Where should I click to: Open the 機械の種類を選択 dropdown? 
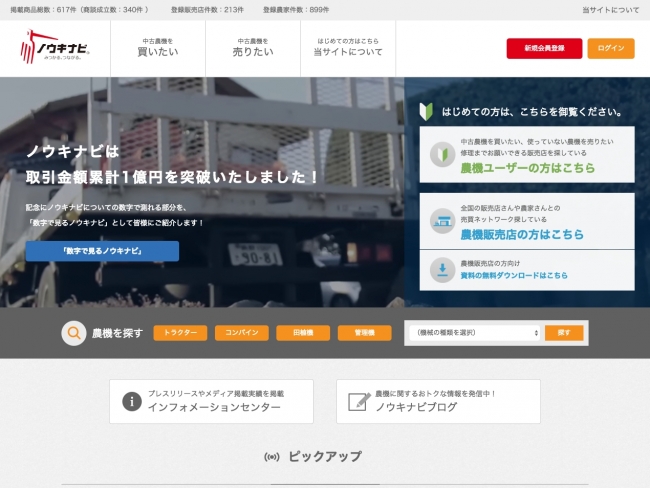pyautogui.click(x=475, y=333)
